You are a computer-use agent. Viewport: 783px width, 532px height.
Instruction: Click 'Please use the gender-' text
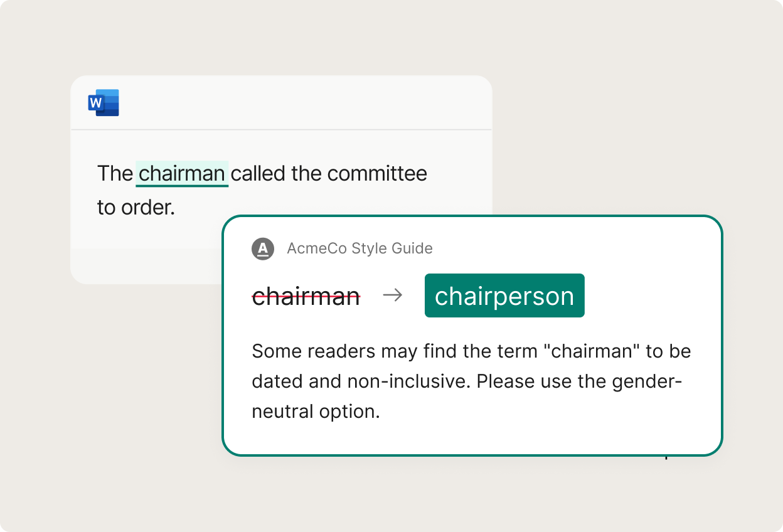tap(579, 381)
